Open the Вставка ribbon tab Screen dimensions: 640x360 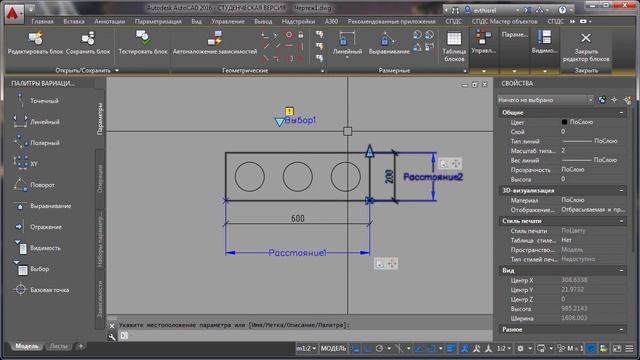[74, 21]
